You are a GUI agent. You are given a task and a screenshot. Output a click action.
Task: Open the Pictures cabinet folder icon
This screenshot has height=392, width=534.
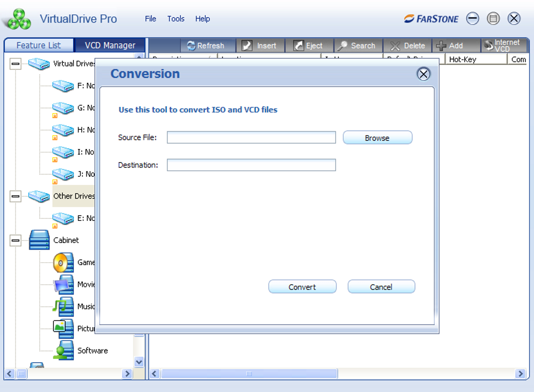click(63, 329)
